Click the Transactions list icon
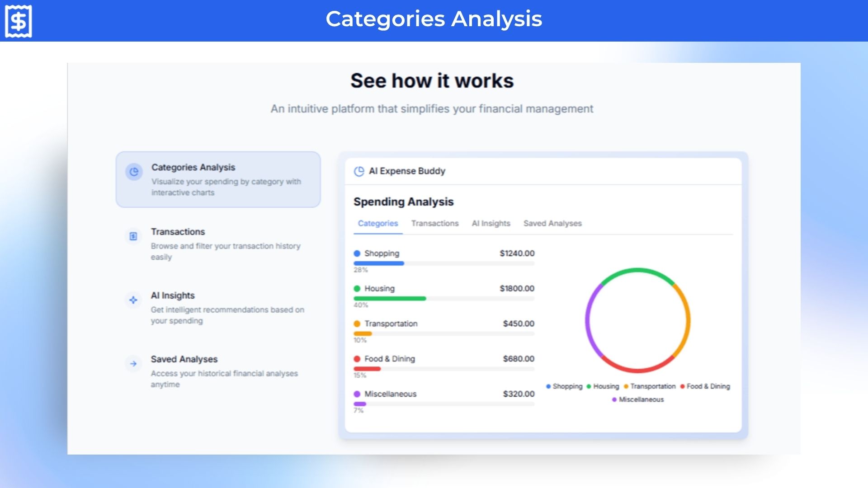 tap(133, 236)
